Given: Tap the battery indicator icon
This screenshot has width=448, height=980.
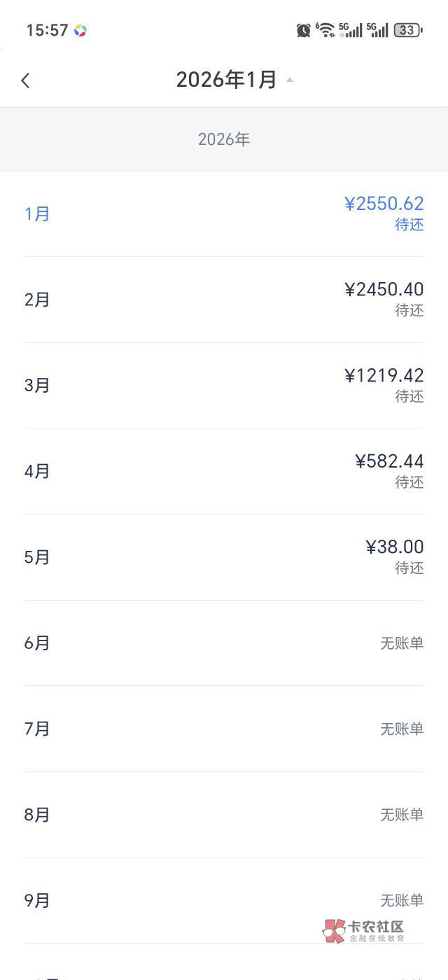Looking at the screenshot, I should point(407,30).
